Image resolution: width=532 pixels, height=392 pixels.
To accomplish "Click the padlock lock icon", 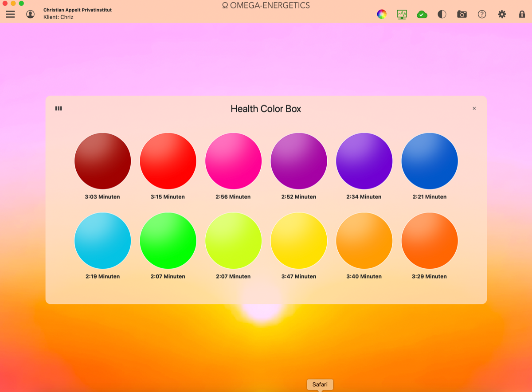I will click(522, 14).
